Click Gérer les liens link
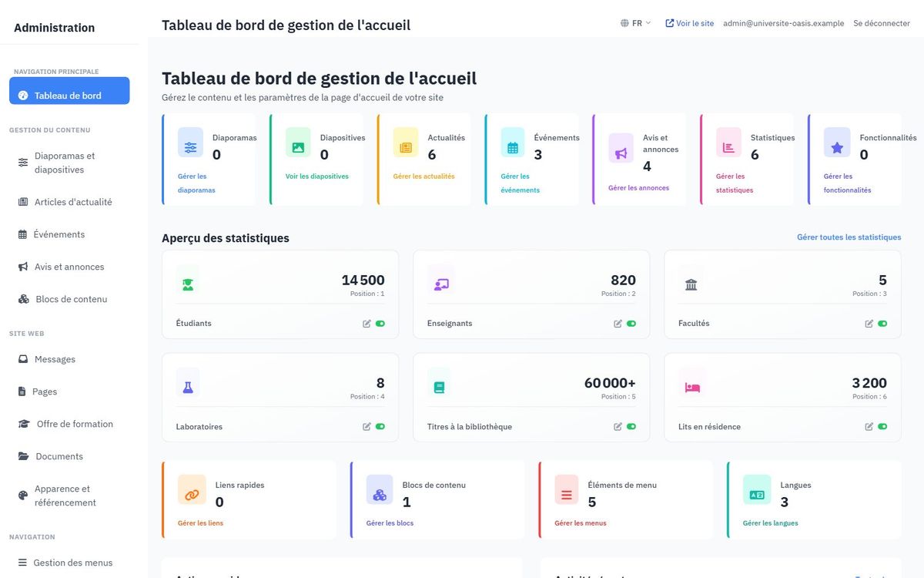This screenshot has height=578, width=924. click(201, 523)
